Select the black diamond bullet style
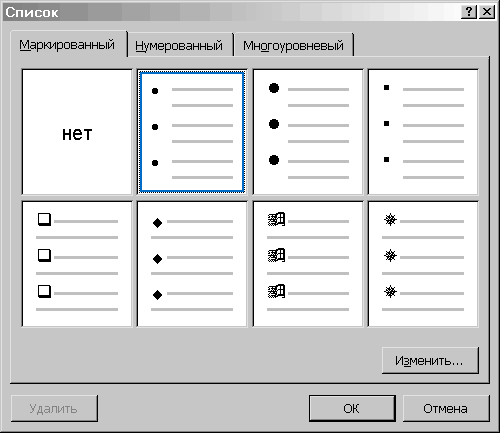 pos(192,264)
